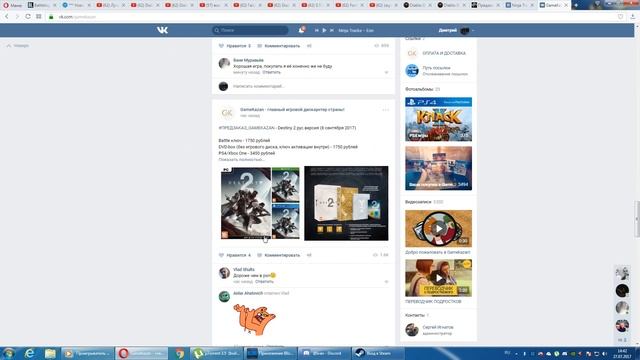Skip to previous track in VK player

(x=316, y=30)
